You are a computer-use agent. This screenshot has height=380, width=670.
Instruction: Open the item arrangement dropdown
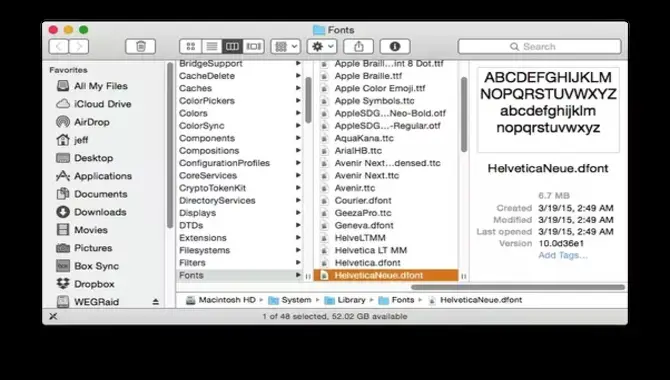[x=286, y=47]
